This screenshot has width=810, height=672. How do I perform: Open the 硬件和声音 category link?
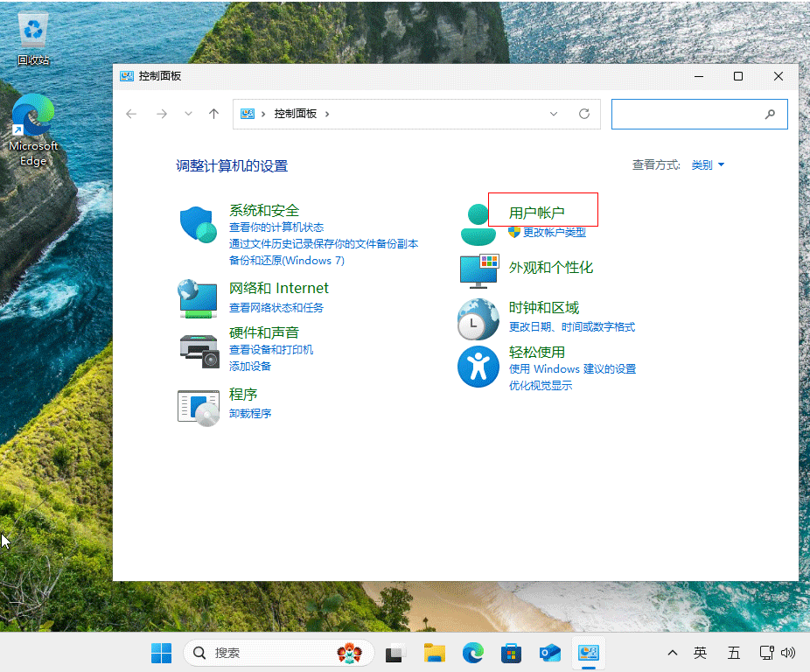(x=264, y=332)
